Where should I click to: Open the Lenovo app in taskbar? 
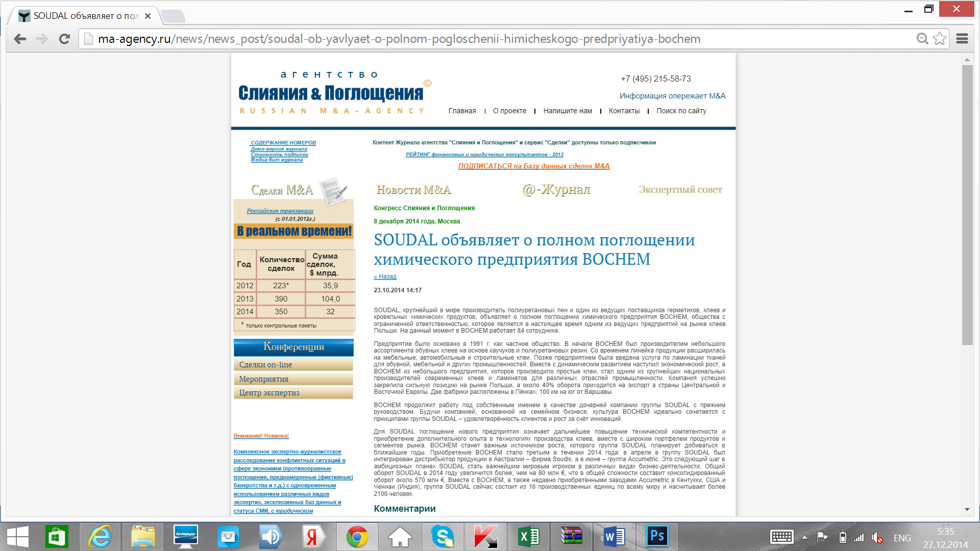(x=186, y=537)
